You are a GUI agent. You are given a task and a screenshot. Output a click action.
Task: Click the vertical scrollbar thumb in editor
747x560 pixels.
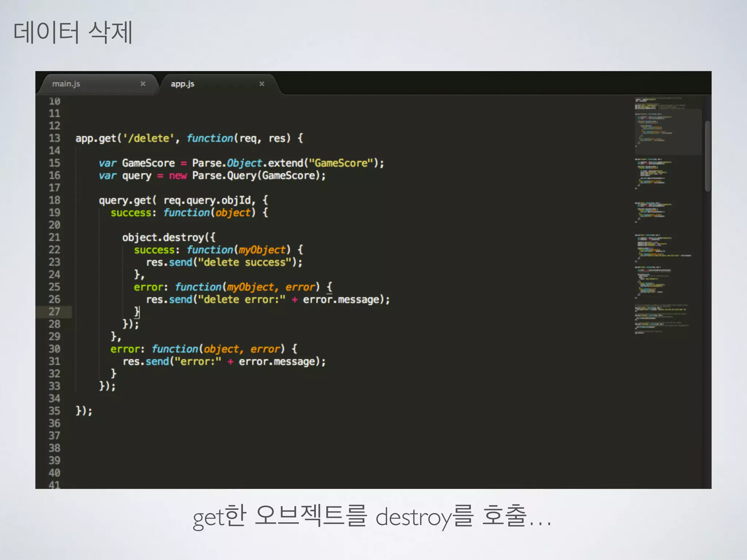(x=708, y=156)
